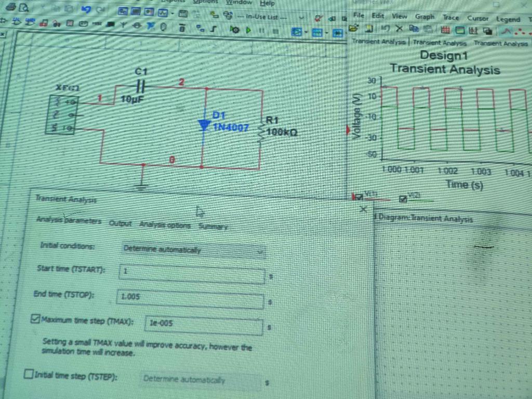Click the Maximum time step value field
532x399 pixels.
[x=204, y=325]
